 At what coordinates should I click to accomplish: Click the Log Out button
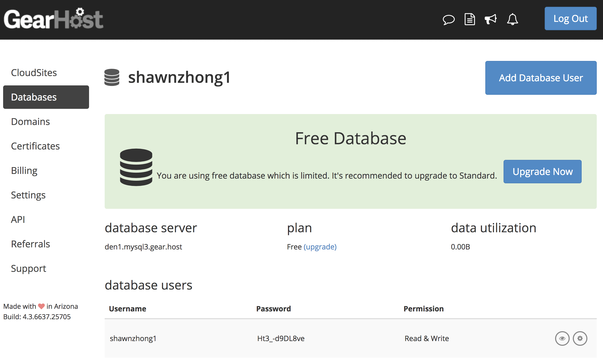[570, 19]
